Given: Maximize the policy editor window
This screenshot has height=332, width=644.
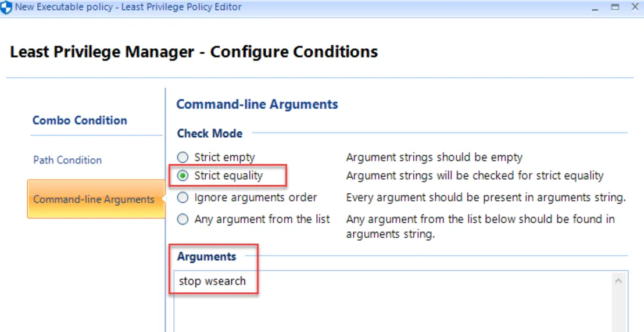Looking at the screenshot, I should point(615,8).
